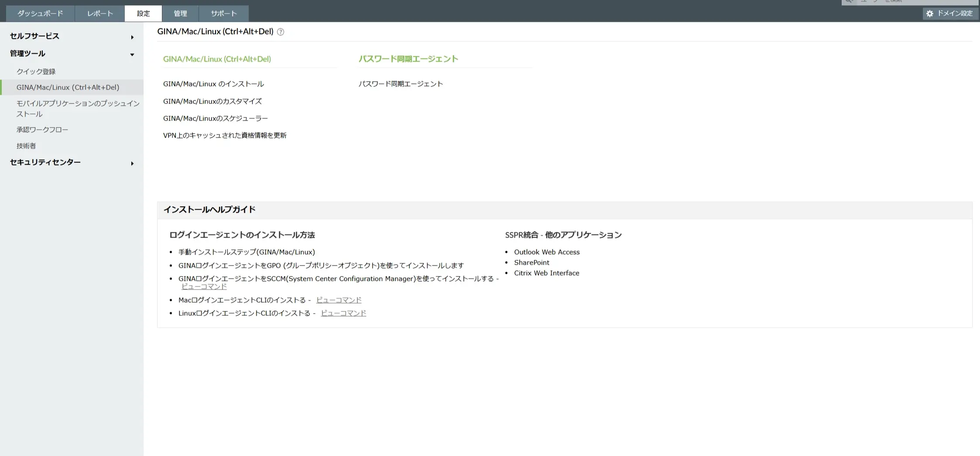Image resolution: width=980 pixels, height=456 pixels.
Task: Click the gear icon in ドメイン設定 button
Action: [930, 14]
